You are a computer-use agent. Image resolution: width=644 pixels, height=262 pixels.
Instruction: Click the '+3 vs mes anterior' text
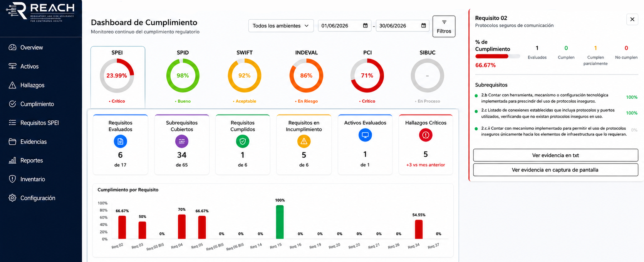tap(426, 165)
